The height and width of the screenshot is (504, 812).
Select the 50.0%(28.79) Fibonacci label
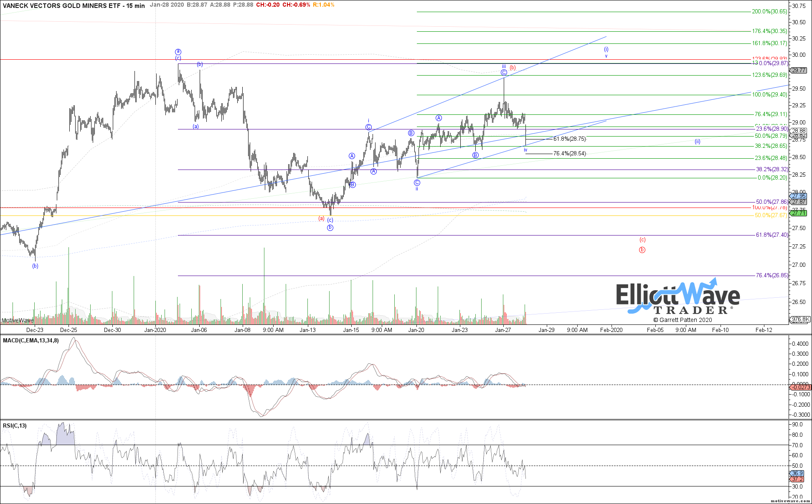point(771,136)
